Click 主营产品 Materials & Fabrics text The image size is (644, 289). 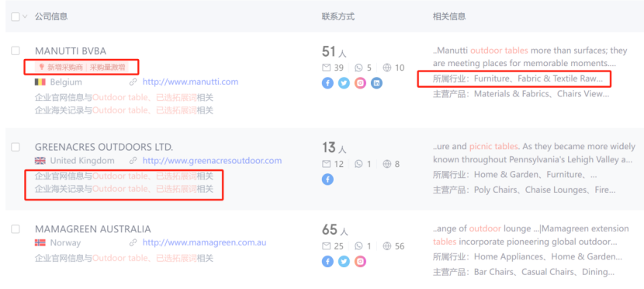[521, 94]
